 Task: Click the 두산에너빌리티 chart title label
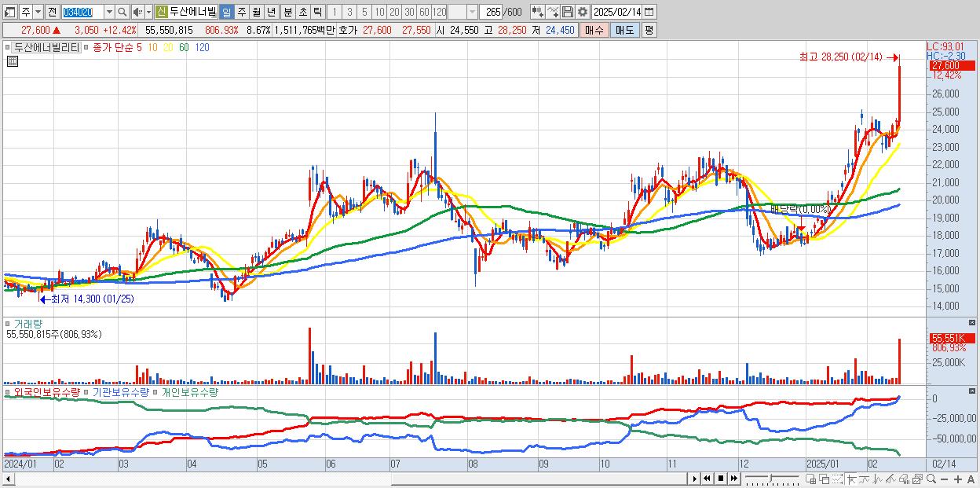pos(46,47)
